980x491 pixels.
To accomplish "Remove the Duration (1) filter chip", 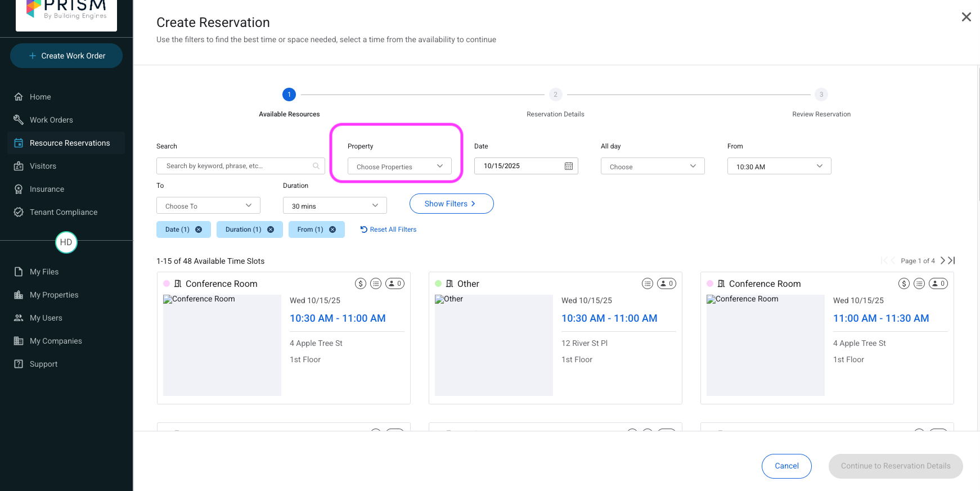I will tap(271, 229).
